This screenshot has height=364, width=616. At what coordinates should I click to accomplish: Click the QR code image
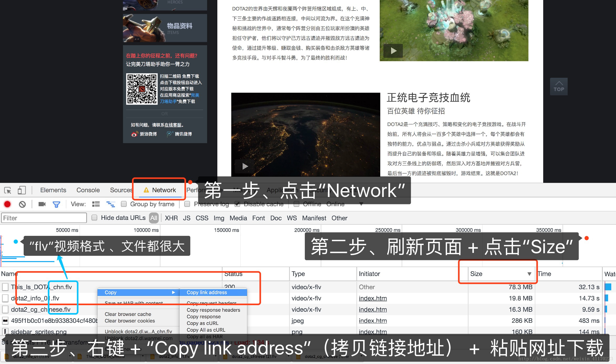pyautogui.click(x=142, y=89)
